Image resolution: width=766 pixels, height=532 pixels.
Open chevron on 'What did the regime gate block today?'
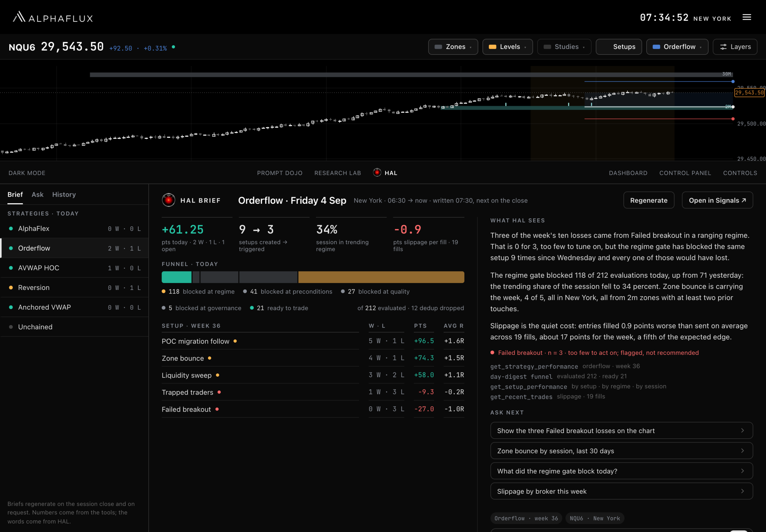tap(742, 470)
